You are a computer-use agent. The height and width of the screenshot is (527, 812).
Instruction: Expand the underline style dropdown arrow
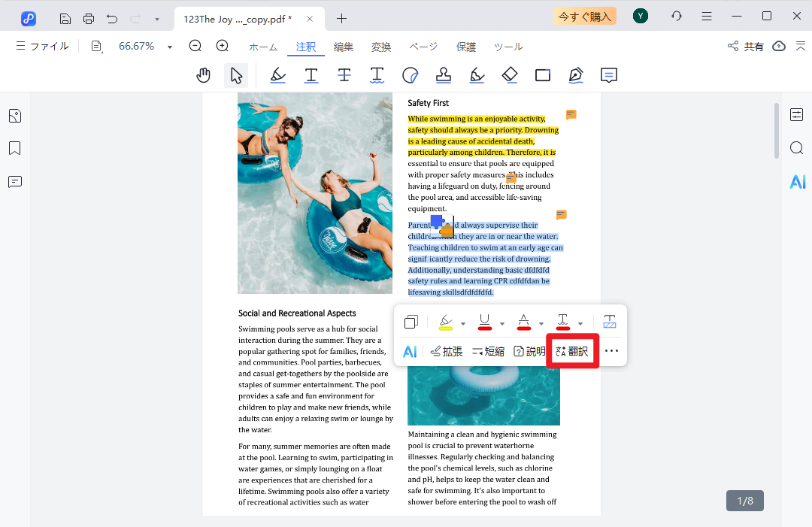click(x=502, y=324)
